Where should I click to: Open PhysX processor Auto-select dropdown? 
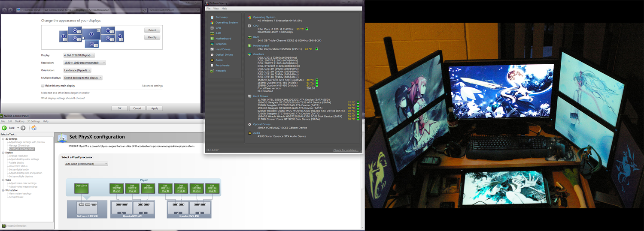86,164
